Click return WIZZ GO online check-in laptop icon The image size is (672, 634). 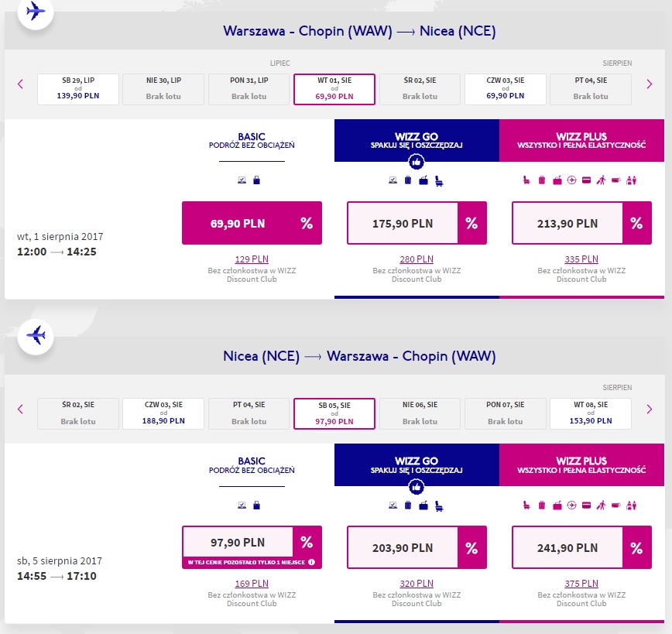click(393, 505)
